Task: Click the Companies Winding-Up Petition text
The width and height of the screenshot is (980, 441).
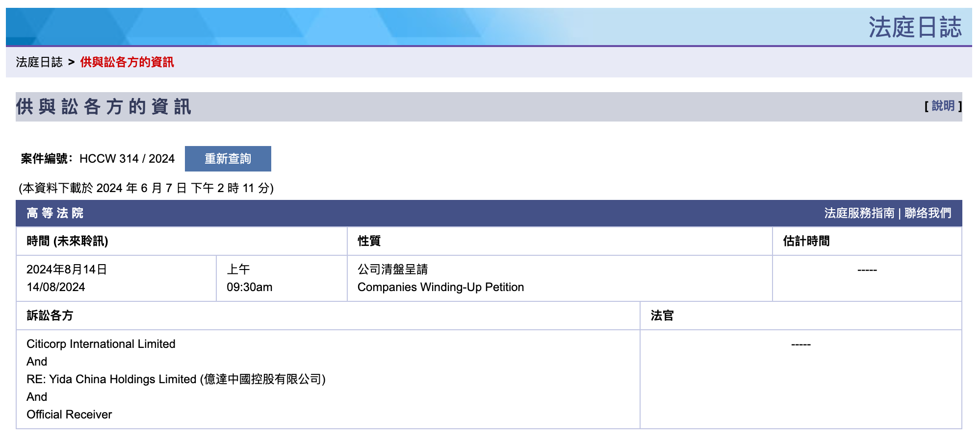Action: tap(440, 287)
